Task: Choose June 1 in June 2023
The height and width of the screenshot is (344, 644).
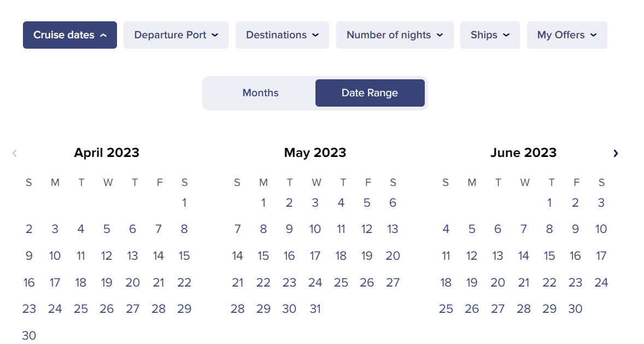Action: coord(549,203)
